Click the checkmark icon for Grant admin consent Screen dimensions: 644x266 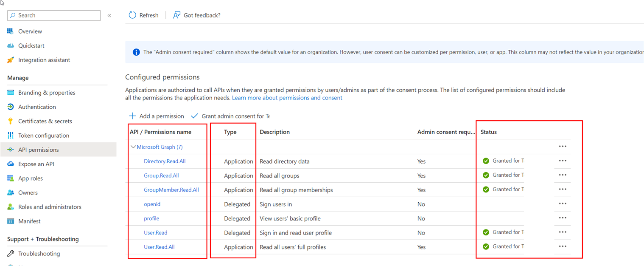pos(194,116)
